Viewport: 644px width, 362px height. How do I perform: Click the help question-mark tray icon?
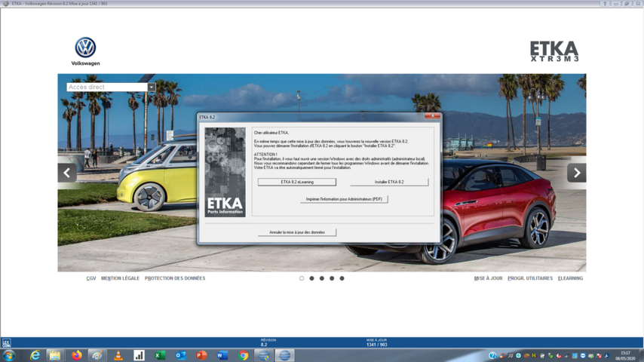[x=492, y=355]
